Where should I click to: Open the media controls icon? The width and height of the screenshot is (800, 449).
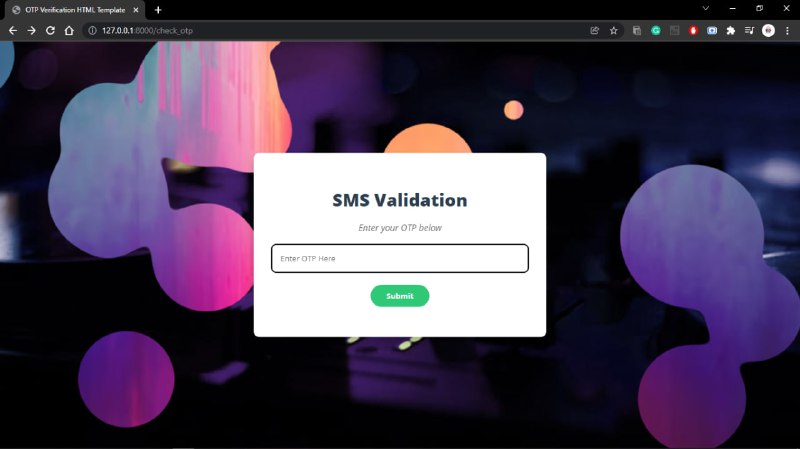tap(749, 31)
